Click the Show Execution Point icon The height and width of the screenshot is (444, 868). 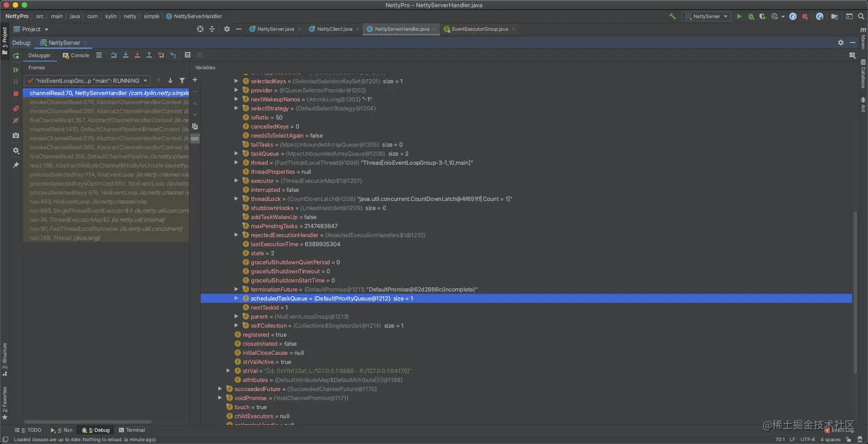(x=99, y=55)
